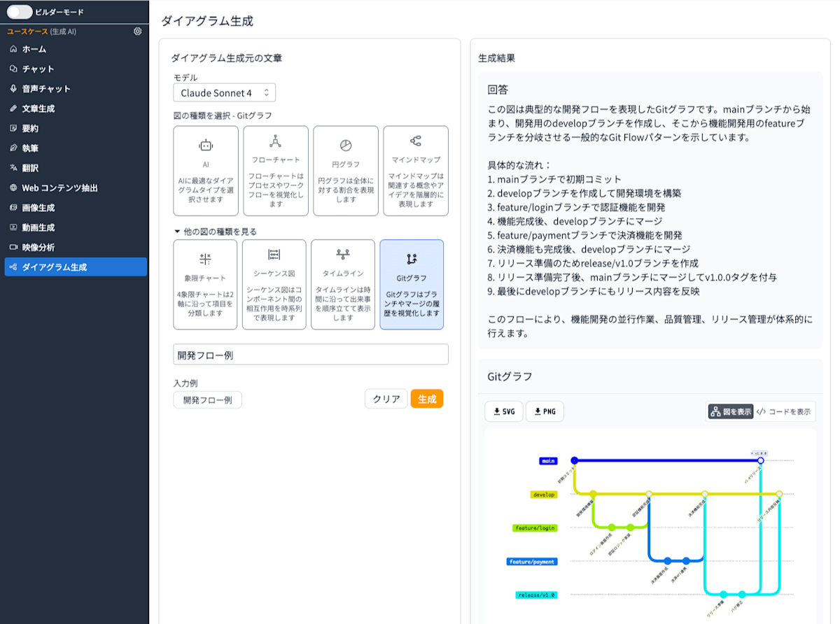Viewport: 840px width, 624px height.
Task: Click the 画像生成 picture icon
Action: [x=13, y=208]
